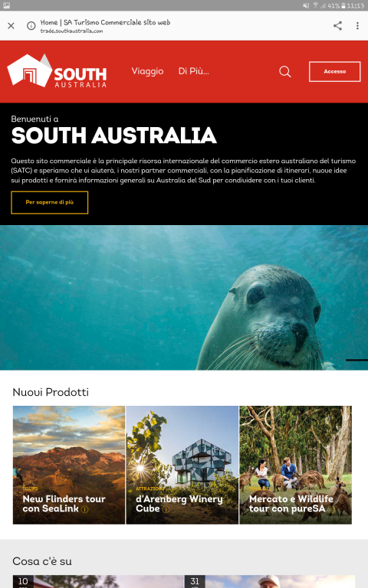Click the hero carousel slide indicator bar
The width and height of the screenshot is (368, 588).
356,360
